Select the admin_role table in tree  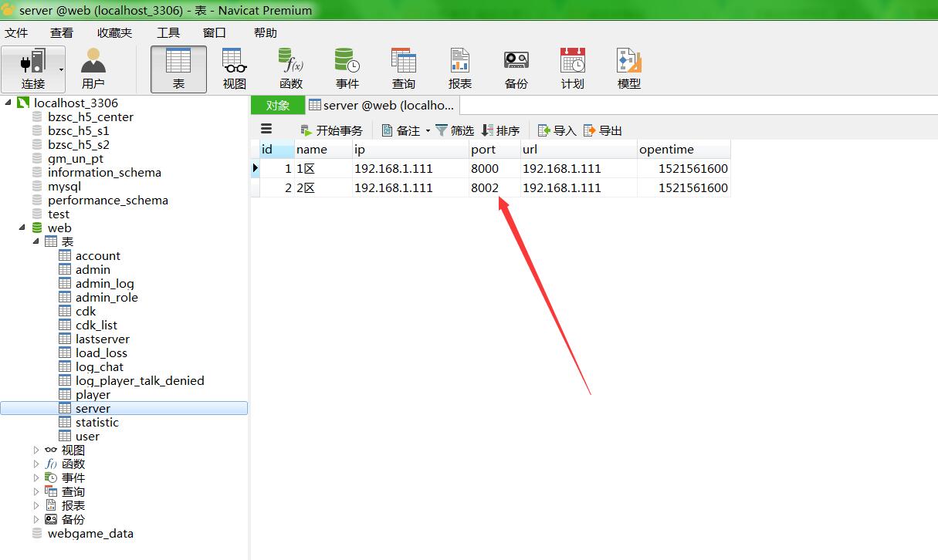coord(107,298)
